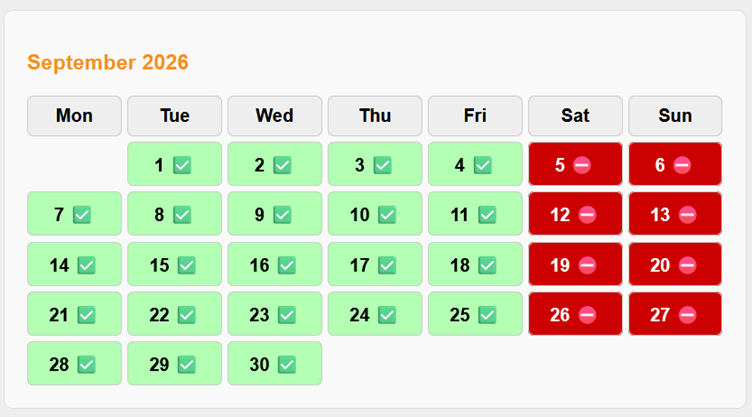Click the no-entry icon on Sunday 13
This screenshot has width=752, height=417.
pos(687,215)
